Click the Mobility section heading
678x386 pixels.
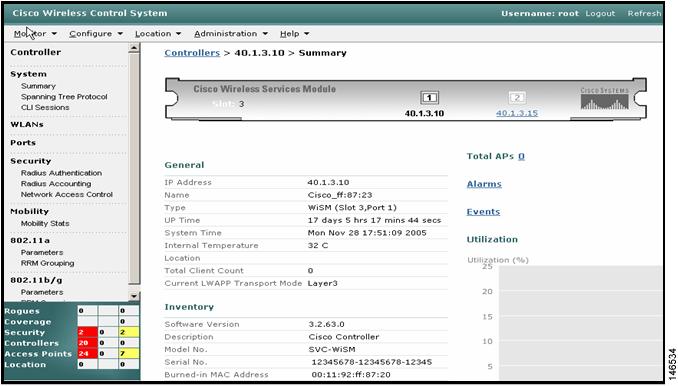(x=29, y=211)
